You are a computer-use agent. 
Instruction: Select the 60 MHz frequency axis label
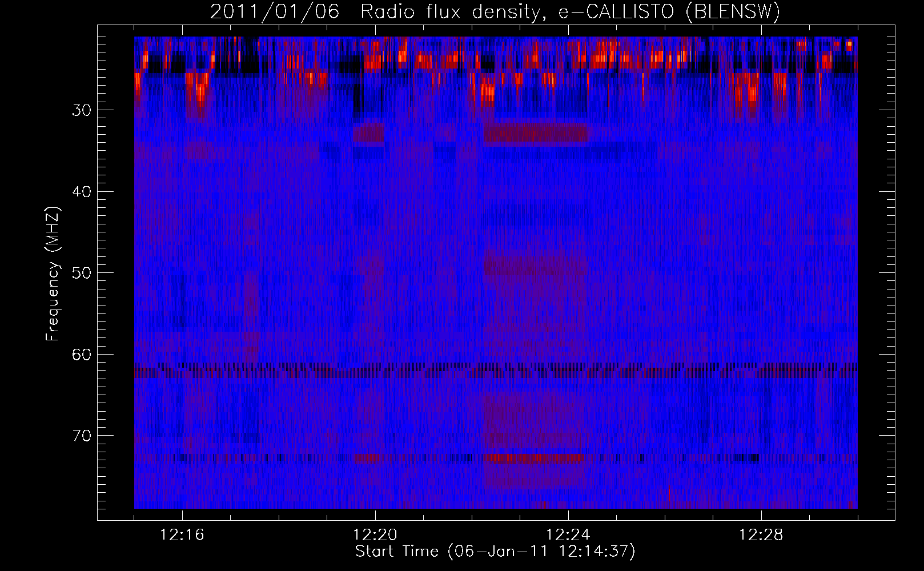click(x=82, y=355)
